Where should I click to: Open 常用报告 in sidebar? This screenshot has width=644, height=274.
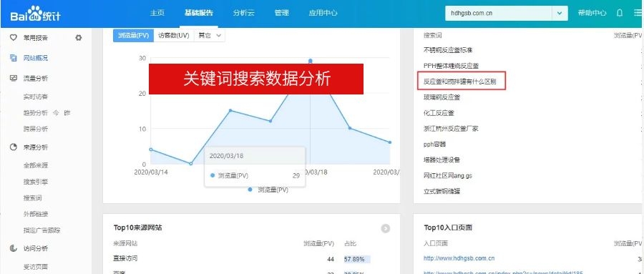[x=35, y=37]
